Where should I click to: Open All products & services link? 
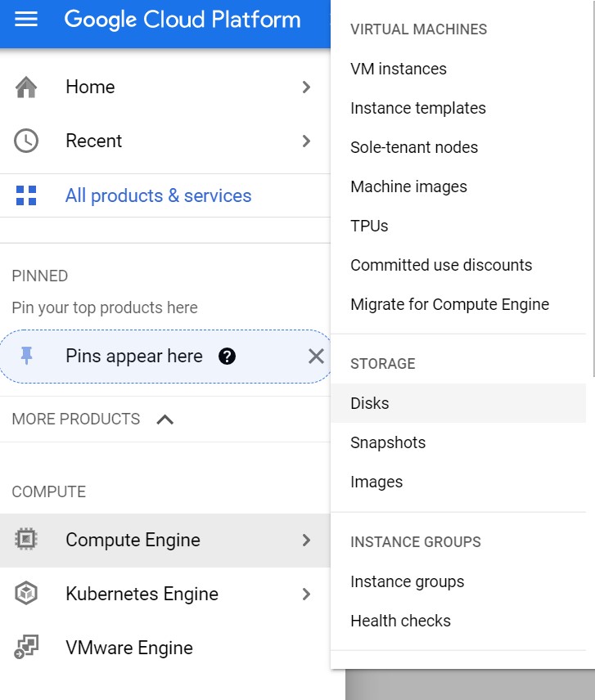tap(158, 195)
